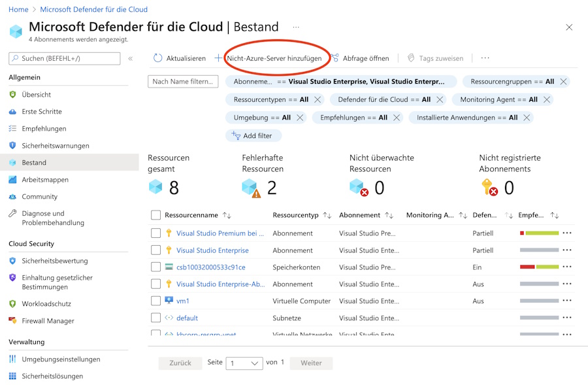Open Workloadschutz in the sidebar

coord(46,303)
